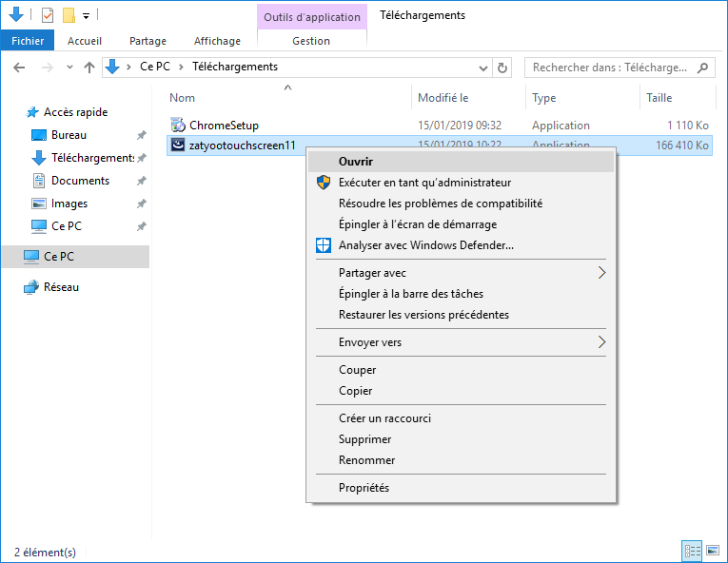The height and width of the screenshot is (563, 728).
Task: Click the pin icon next to Images
Action: pos(142,204)
